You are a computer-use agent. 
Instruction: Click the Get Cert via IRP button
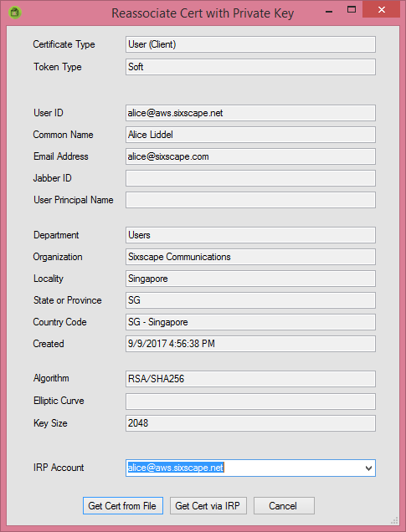click(208, 505)
